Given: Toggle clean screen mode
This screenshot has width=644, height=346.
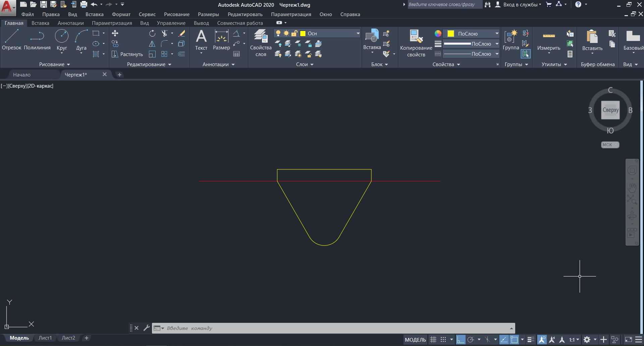Looking at the screenshot, I should tap(628, 340).
